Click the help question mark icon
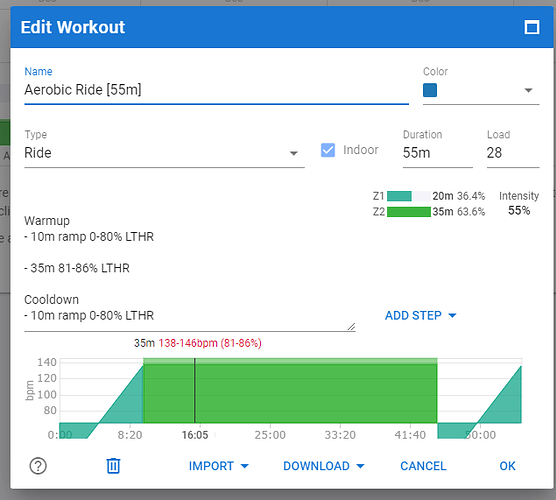 38,466
